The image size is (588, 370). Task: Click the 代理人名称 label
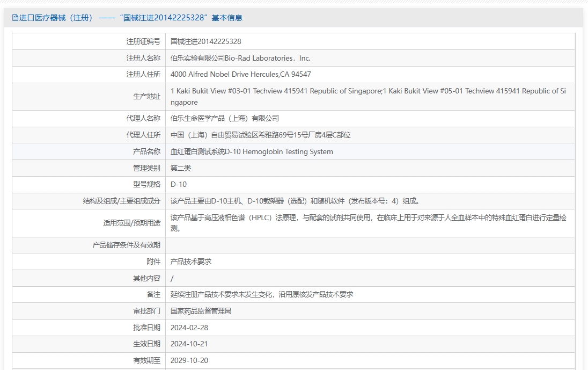143,118
